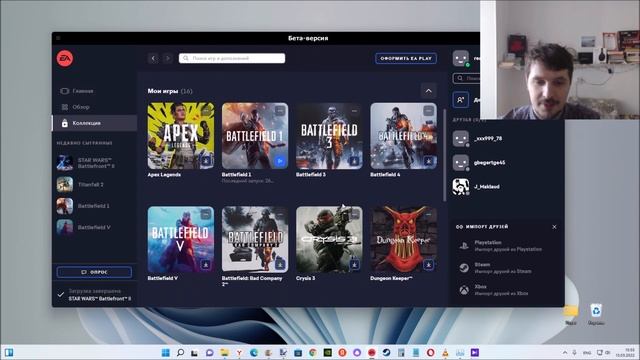Open the Battlefield V cover

pyautogui.click(x=181, y=239)
